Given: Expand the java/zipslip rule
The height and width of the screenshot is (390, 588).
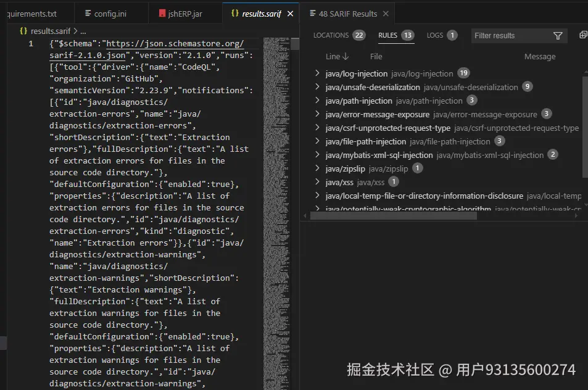Looking at the screenshot, I should click(317, 168).
